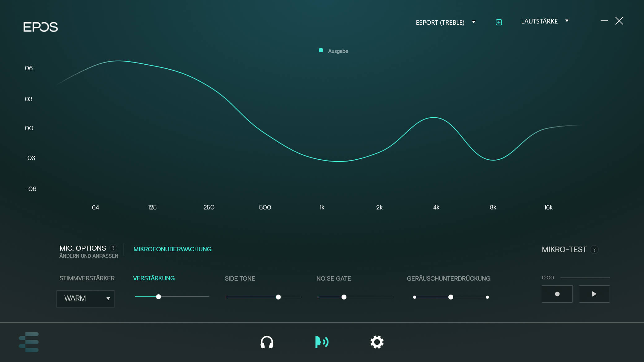
Task: Click the Side Tone slider handle
Action: pos(278,297)
